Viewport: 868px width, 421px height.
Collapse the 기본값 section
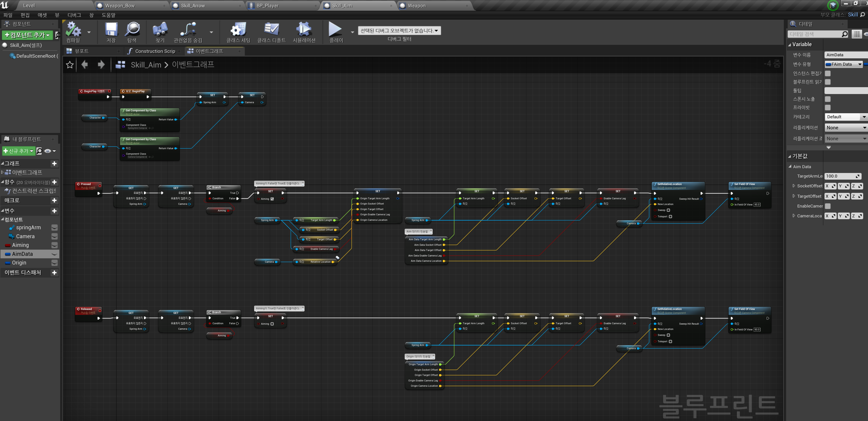pos(790,157)
